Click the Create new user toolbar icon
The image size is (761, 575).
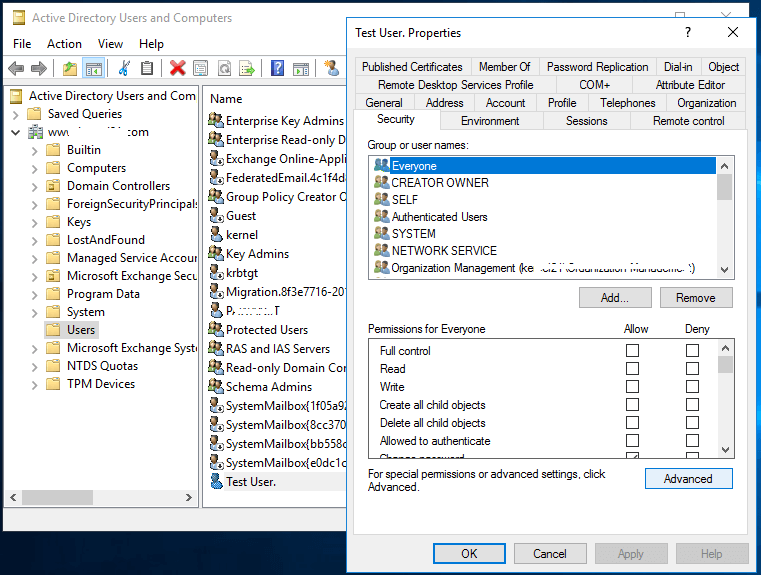click(x=331, y=68)
